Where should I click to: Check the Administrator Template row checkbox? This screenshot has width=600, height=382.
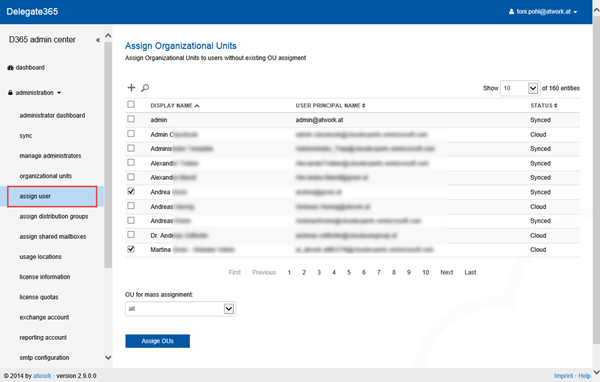coord(131,148)
